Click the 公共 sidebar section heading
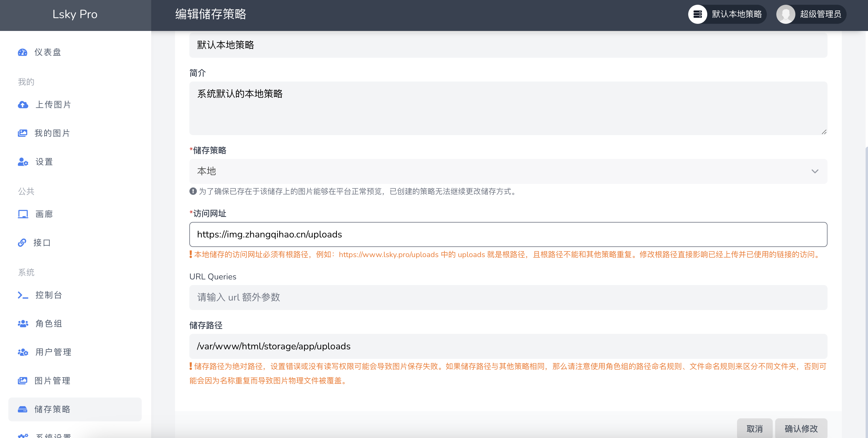This screenshot has height=438, width=868. (x=26, y=191)
